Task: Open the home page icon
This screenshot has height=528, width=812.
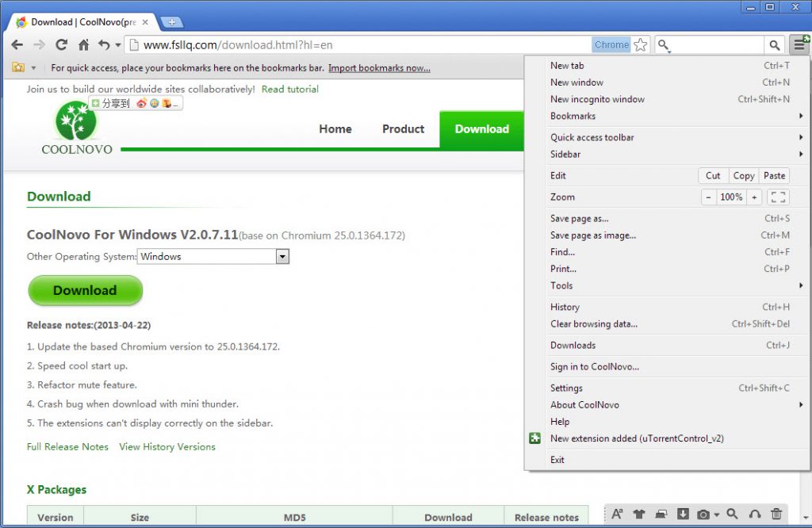Action: tap(83, 45)
